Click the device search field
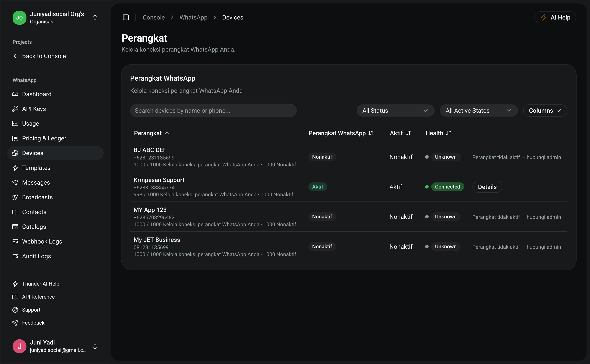The width and height of the screenshot is (590, 364). click(213, 110)
